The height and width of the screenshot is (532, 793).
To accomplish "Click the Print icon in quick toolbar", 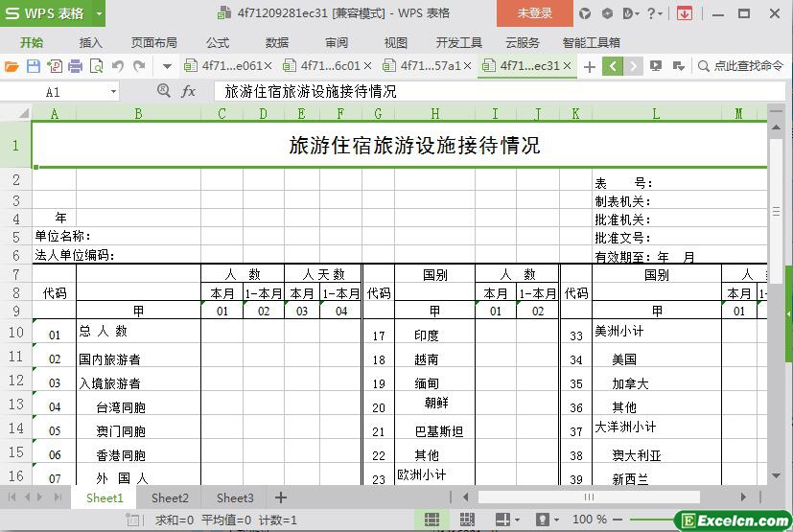I will click(76, 66).
